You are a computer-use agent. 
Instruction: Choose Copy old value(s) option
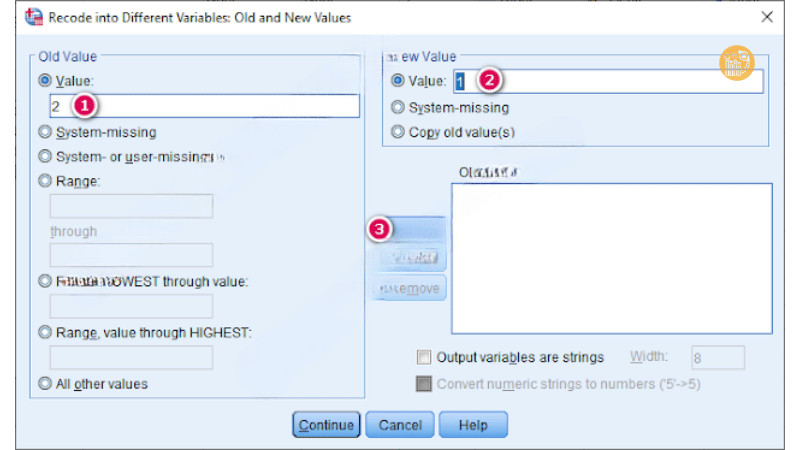(398, 131)
